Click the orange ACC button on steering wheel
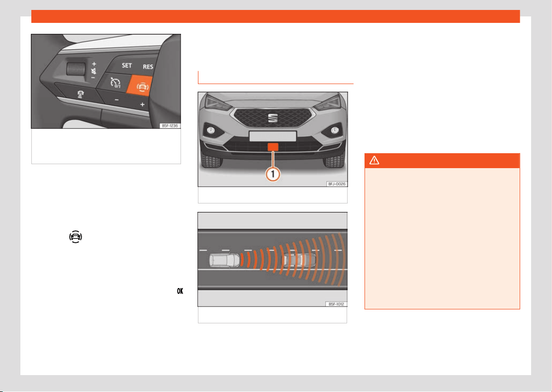Viewport: 552px width, 392px height. click(x=140, y=86)
